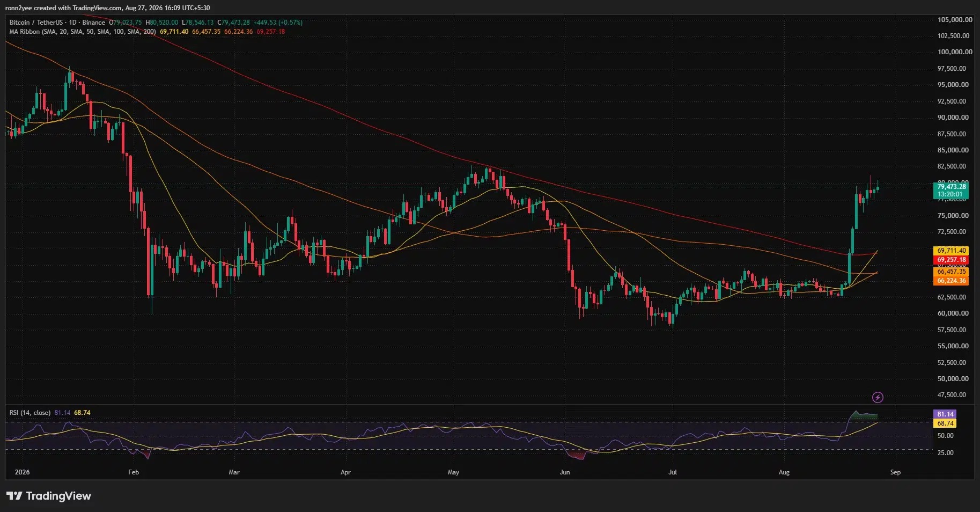Click the "May" label on the time axis
The height and width of the screenshot is (512, 980).
coord(453,472)
